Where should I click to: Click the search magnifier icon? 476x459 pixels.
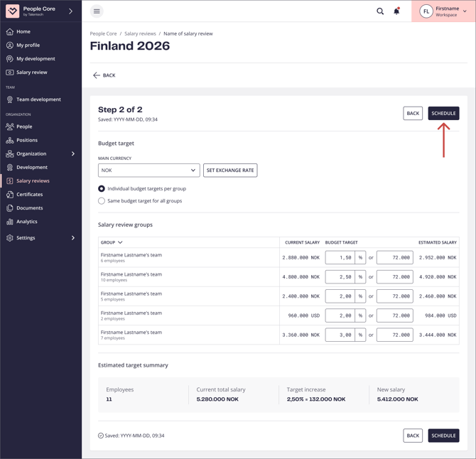click(380, 11)
